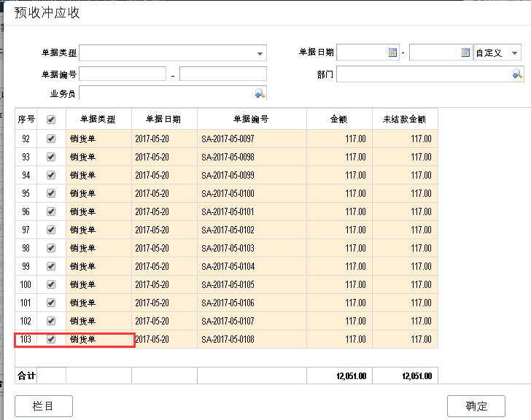Uncheck the checkbox for row 96
The image size is (531, 420).
51,211
